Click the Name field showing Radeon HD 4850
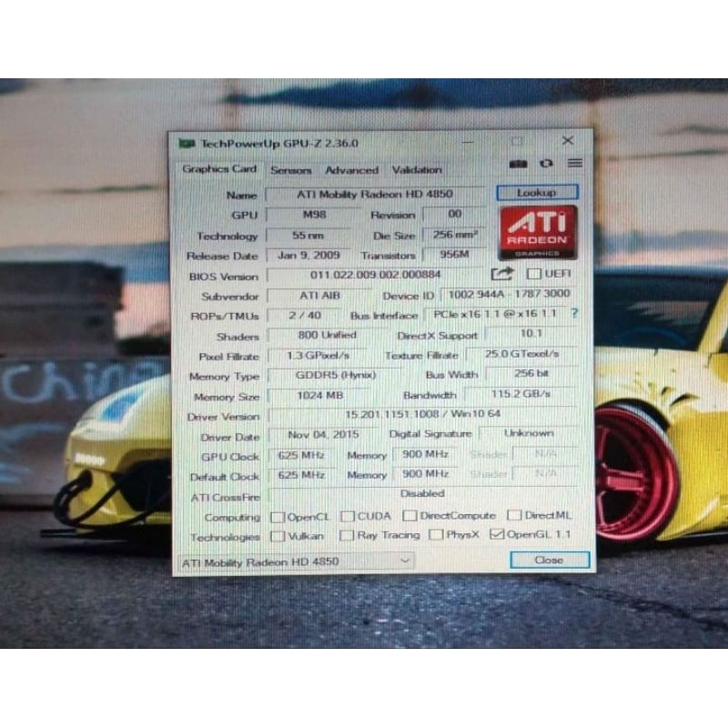This screenshot has width=728, height=728. tap(375, 194)
